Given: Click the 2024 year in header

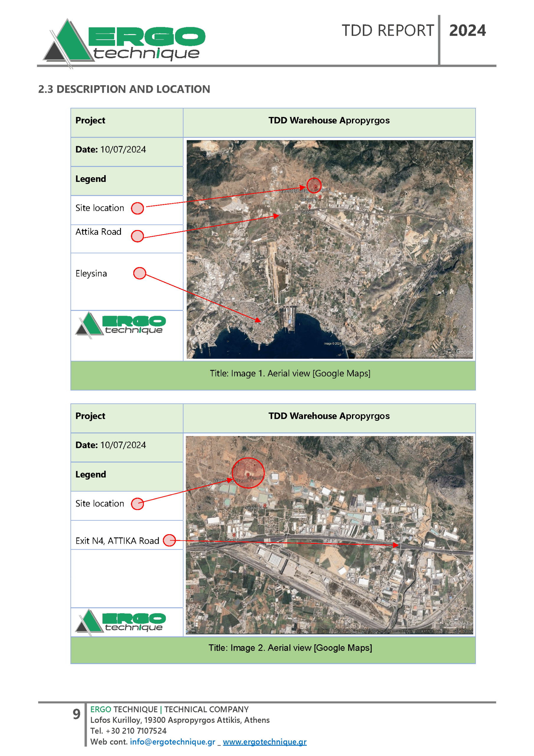Looking at the screenshot, I should tap(467, 31).
